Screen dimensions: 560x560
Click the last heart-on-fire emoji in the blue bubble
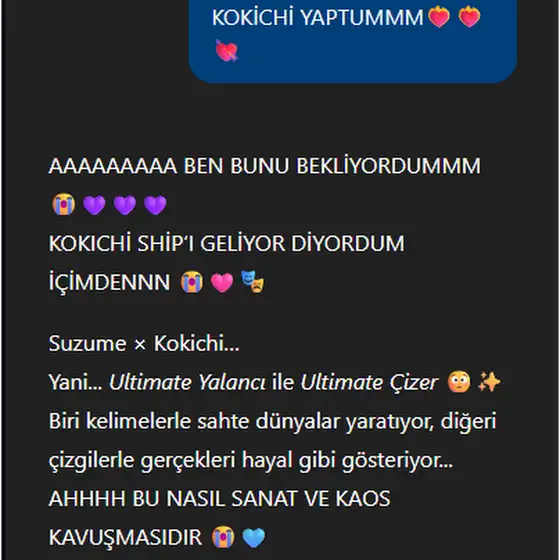click(469, 16)
